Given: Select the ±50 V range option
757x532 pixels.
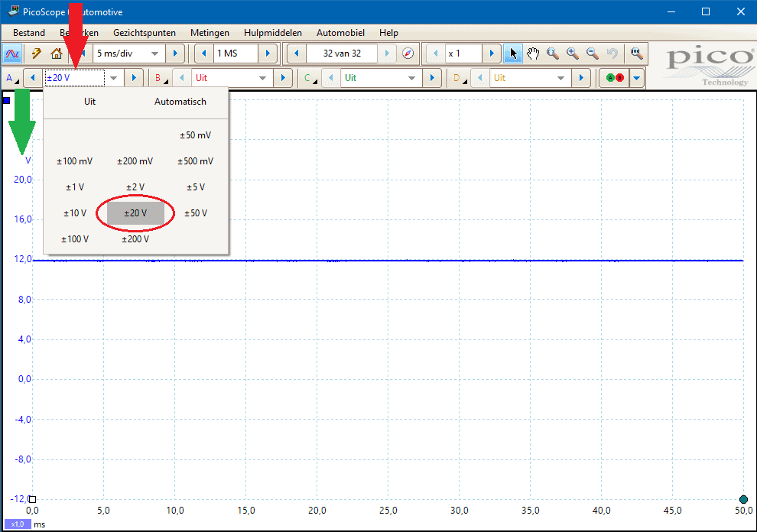Looking at the screenshot, I should tap(196, 213).
